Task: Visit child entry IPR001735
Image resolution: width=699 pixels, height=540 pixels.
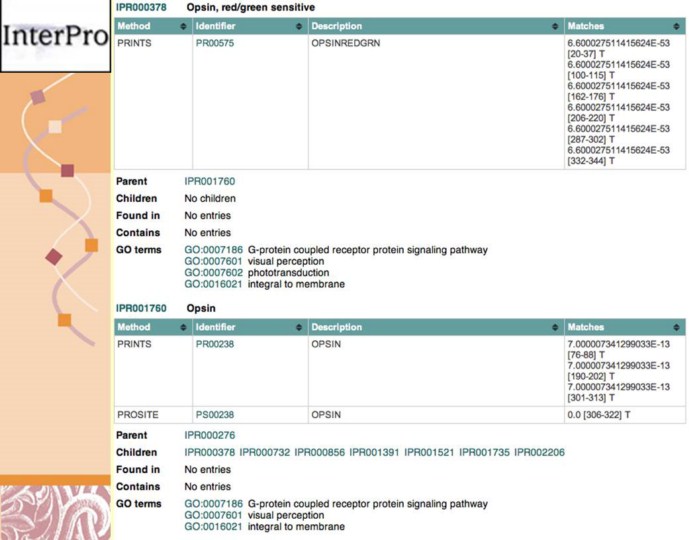Action: click(x=484, y=453)
